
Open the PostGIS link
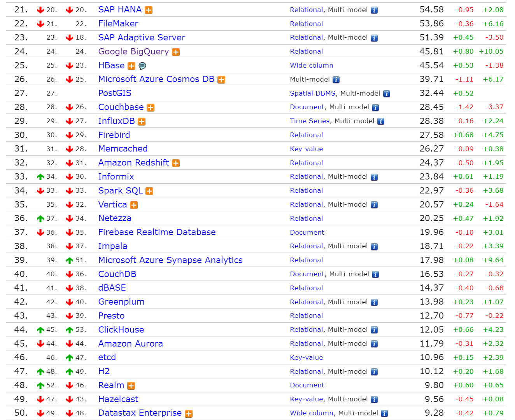115,93
